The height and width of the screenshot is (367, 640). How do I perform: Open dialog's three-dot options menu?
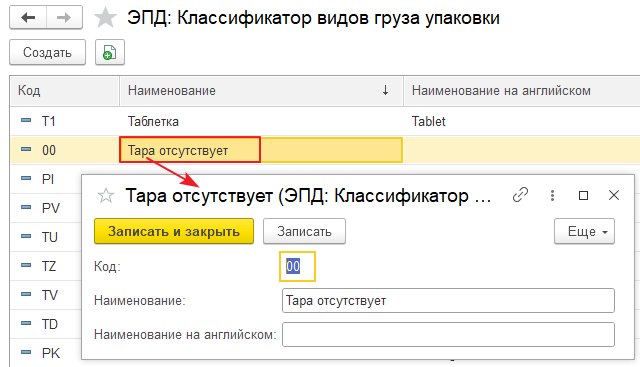[x=552, y=196]
